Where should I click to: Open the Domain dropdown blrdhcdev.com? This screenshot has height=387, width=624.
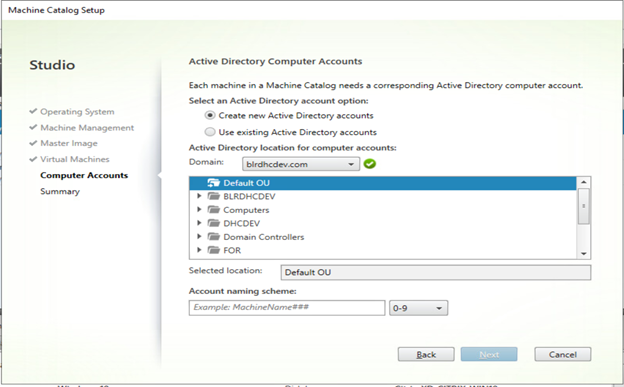[x=301, y=164]
